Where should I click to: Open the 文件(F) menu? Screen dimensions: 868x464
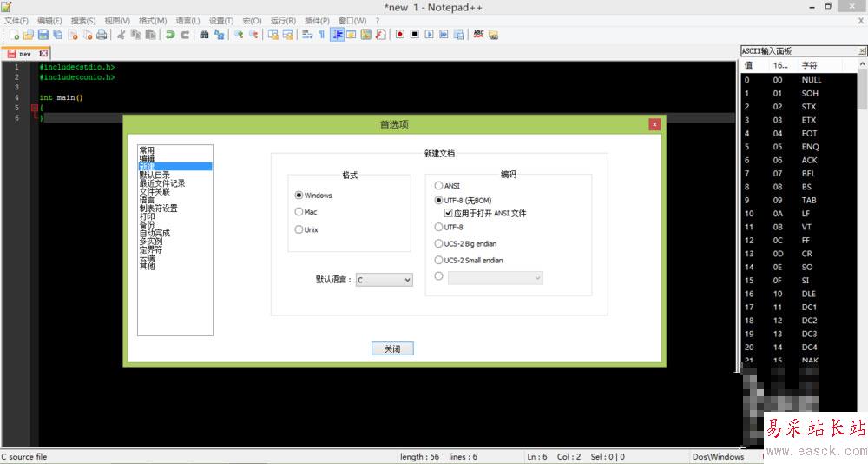tap(16, 21)
